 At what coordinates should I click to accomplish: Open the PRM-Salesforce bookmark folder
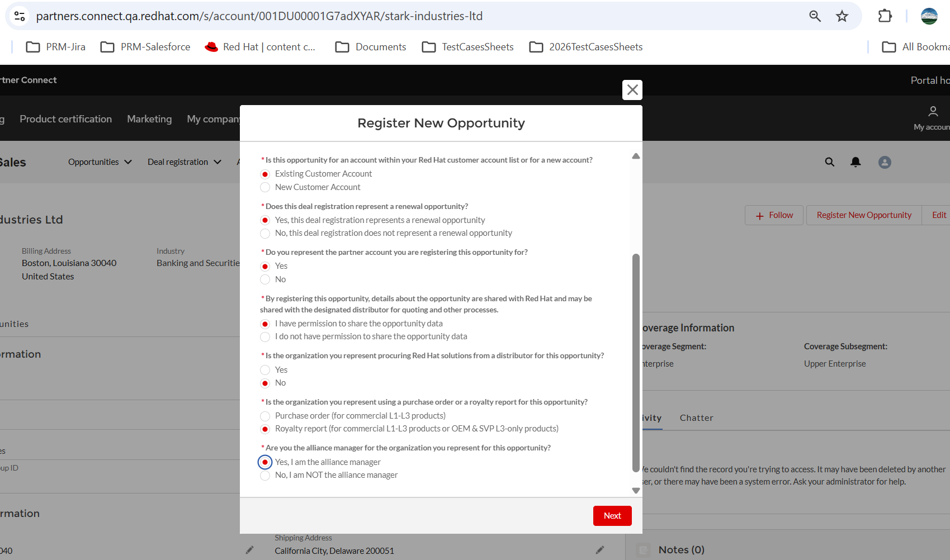(145, 47)
